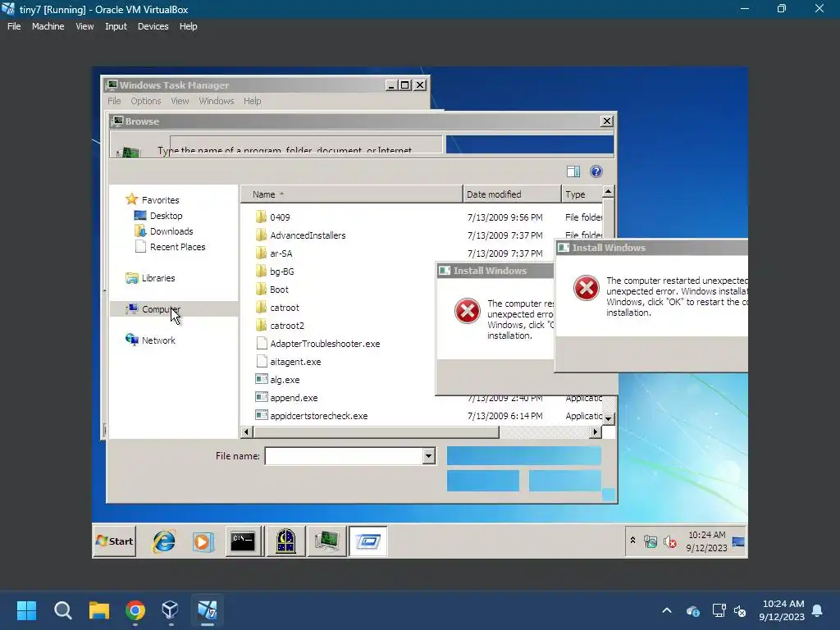This screenshot has width=840, height=630.
Task: Click the VM network tray icon
Action: coord(651,541)
